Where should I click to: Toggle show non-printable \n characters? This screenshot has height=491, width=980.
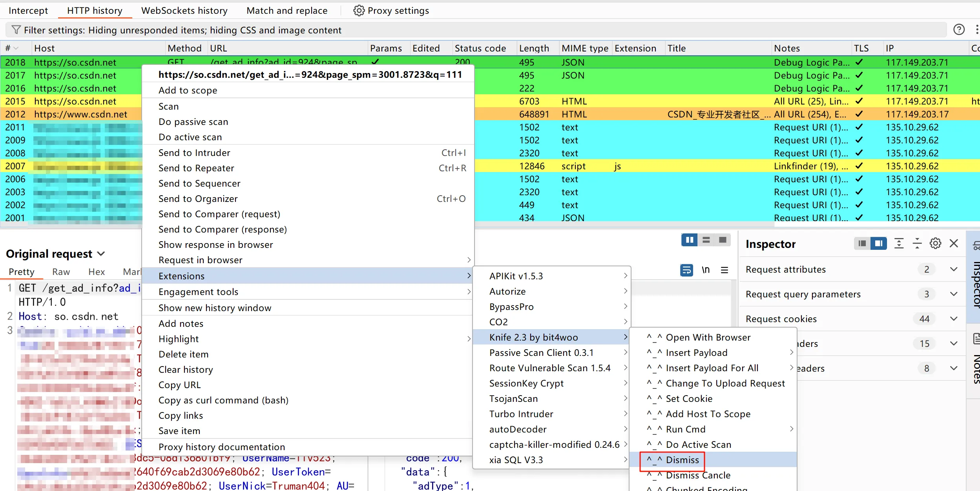pos(706,270)
